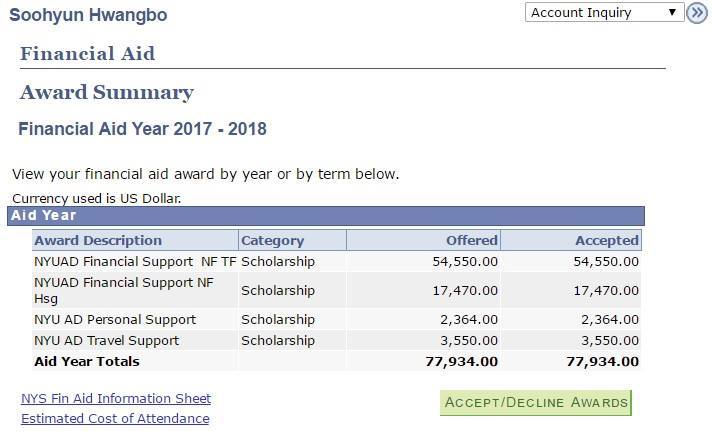Image resolution: width=712 pixels, height=446 pixels.
Task: Select NYUAD Financial Support NF TF row
Action: (x=135, y=261)
